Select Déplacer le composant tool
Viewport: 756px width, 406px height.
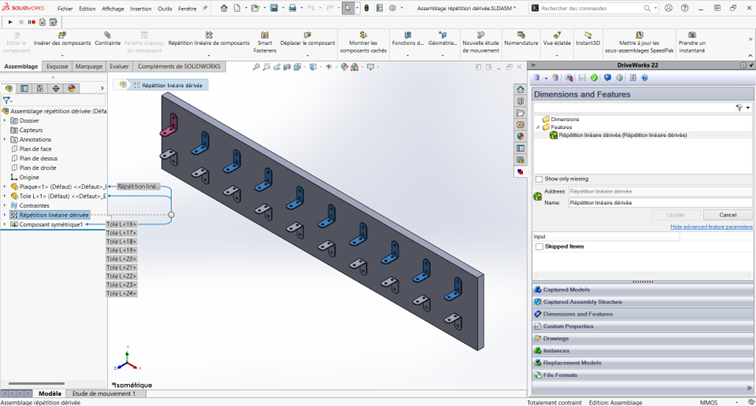point(308,39)
